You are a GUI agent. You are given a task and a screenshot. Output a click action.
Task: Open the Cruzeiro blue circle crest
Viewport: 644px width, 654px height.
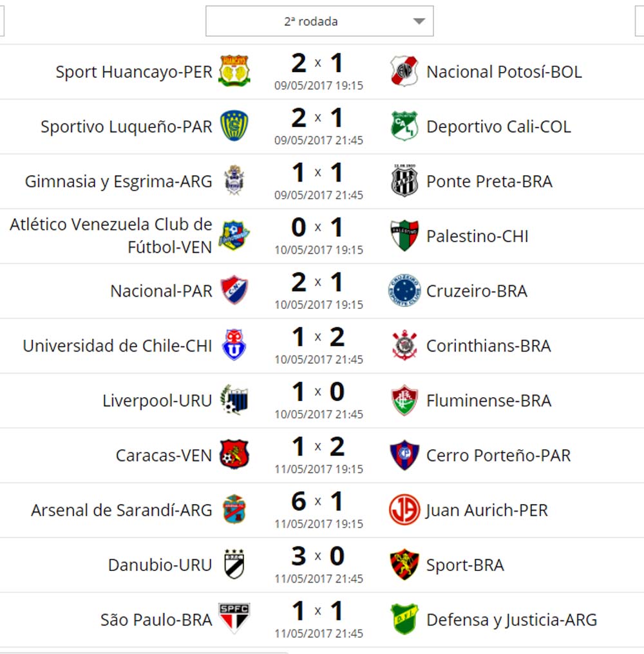click(x=404, y=290)
